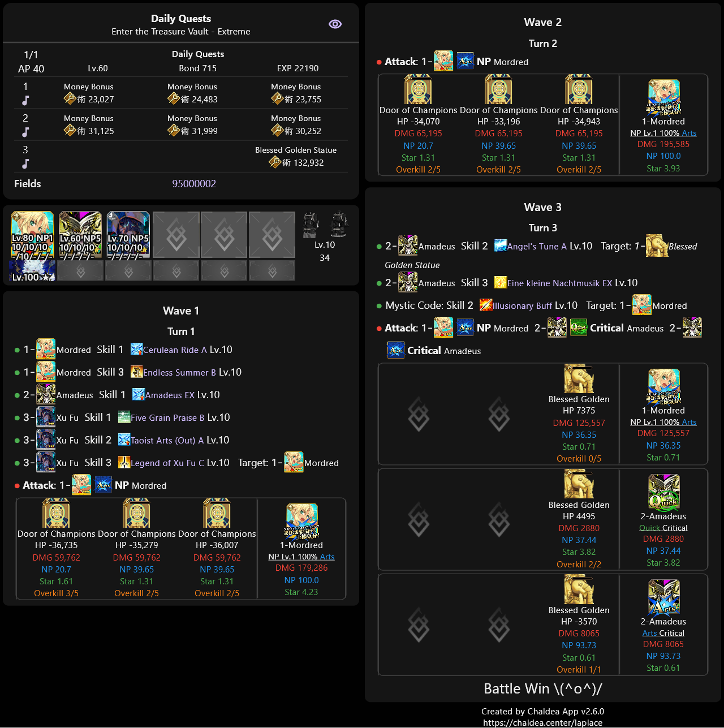Click the Blessed Golden statue with HP 7375
Screen dimensions: 724x728
pyautogui.click(x=579, y=378)
